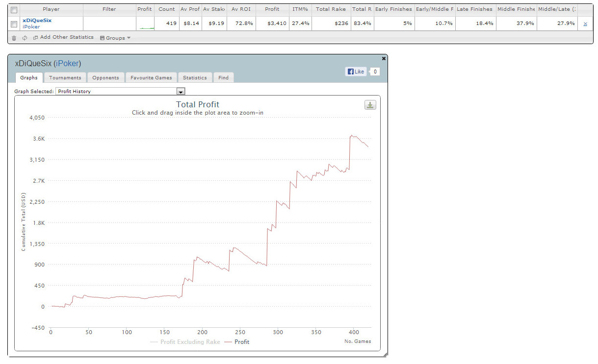
Task: Sort by Count column header
Action: click(x=167, y=9)
